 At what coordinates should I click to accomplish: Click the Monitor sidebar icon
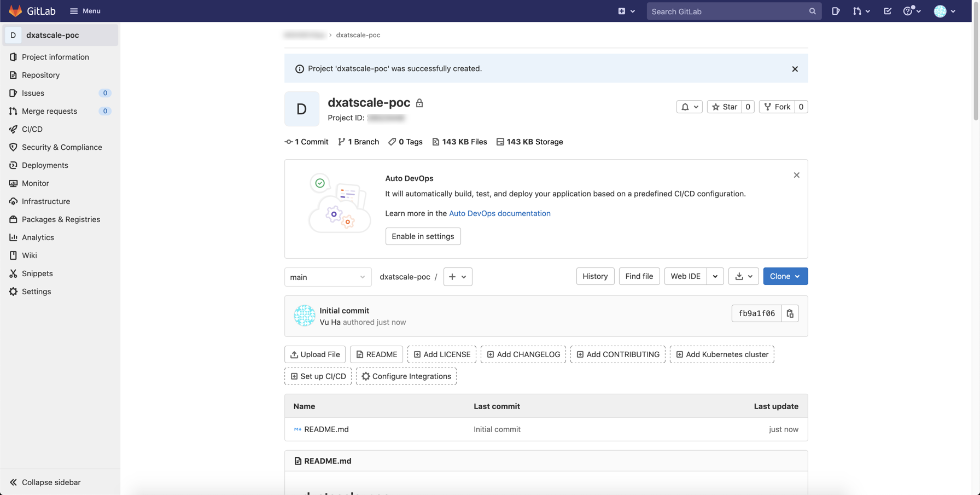(13, 183)
